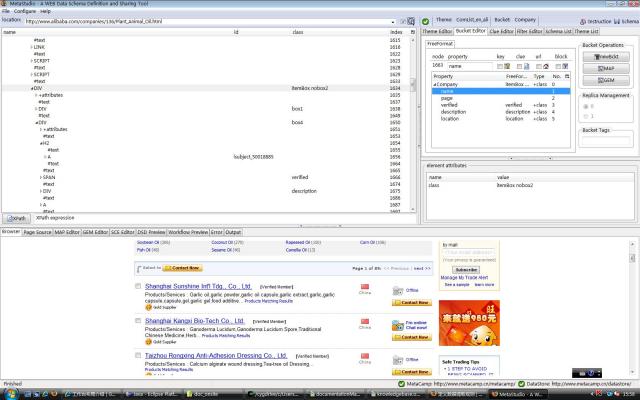The image size is (640, 400).
Task: Click the XPath button below DOM tree
Action: pyautogui.click(x=16, y=218)
